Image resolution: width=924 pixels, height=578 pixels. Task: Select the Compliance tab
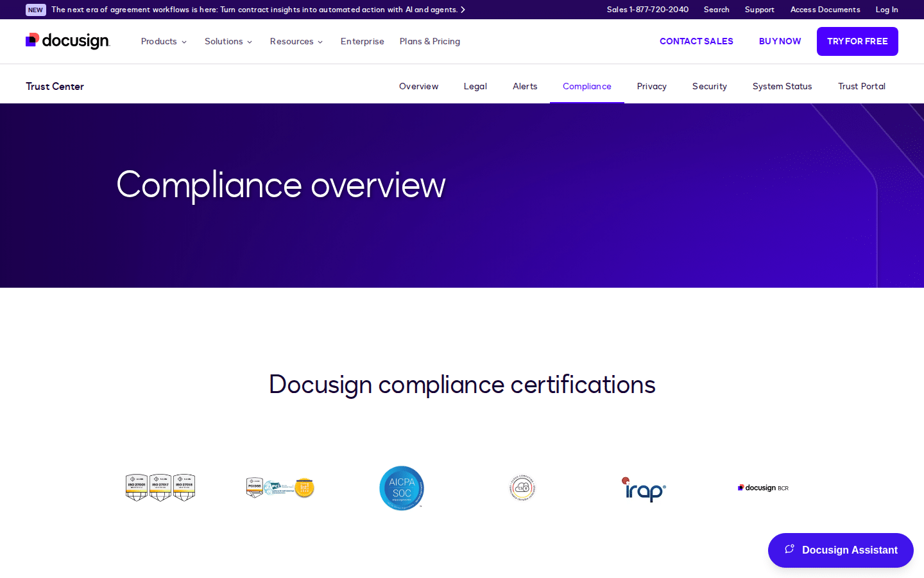click(587, 86)
